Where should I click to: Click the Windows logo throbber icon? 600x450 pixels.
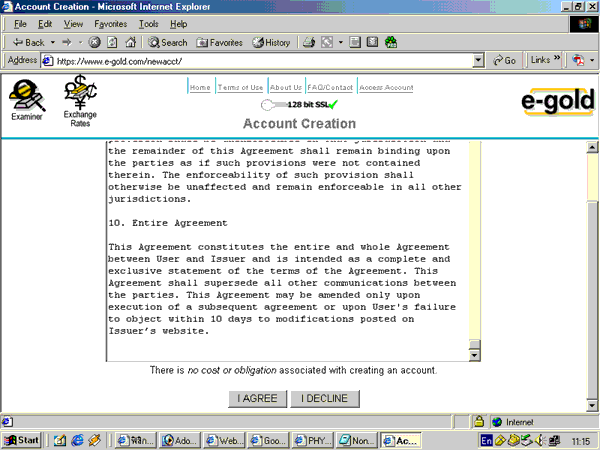coord(584,24)
